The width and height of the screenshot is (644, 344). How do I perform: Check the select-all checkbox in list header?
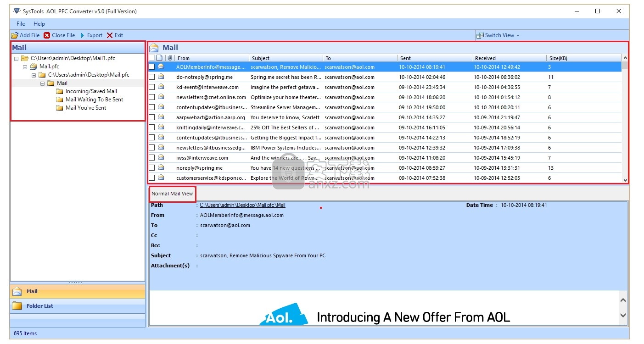[x=151, y=58]
